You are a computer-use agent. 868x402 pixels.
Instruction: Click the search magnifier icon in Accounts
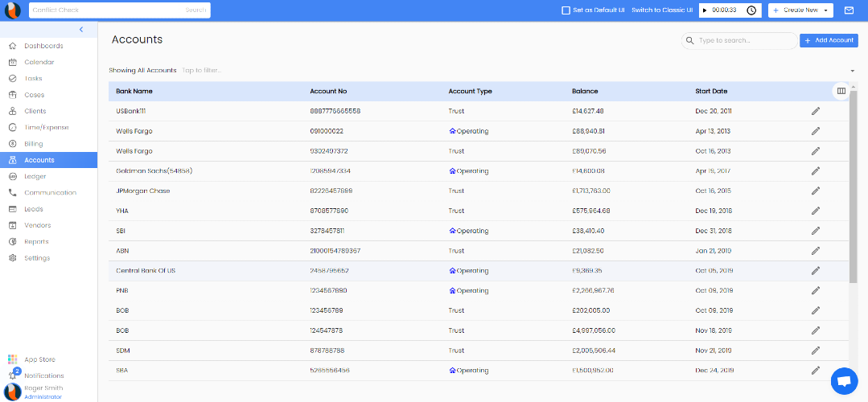tap(689, 40)
